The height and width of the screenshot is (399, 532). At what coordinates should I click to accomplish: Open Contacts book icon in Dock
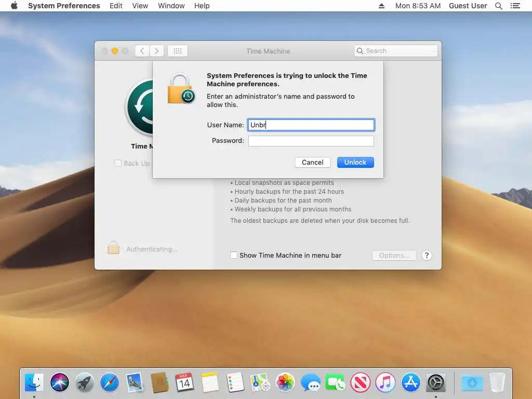point(160,382)
